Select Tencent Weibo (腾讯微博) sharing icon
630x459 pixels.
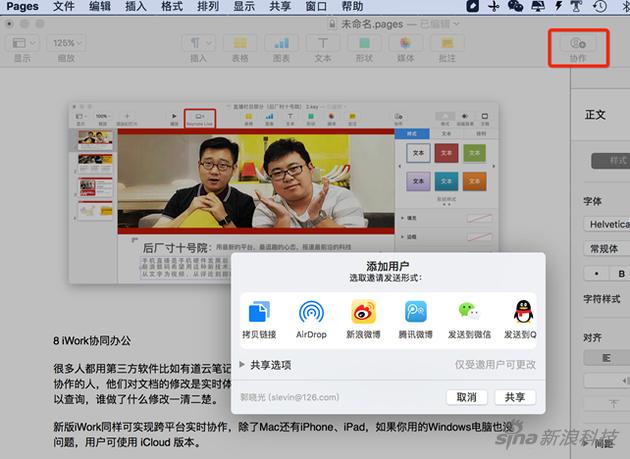click(415, 311)
